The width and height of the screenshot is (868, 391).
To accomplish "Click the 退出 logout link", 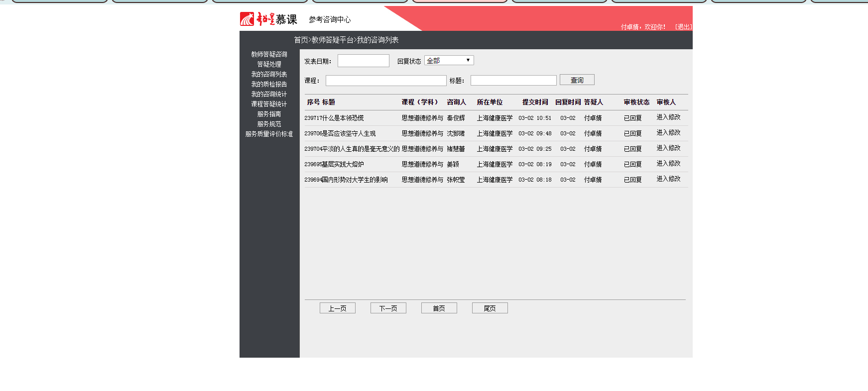I will tap(683, 27).
